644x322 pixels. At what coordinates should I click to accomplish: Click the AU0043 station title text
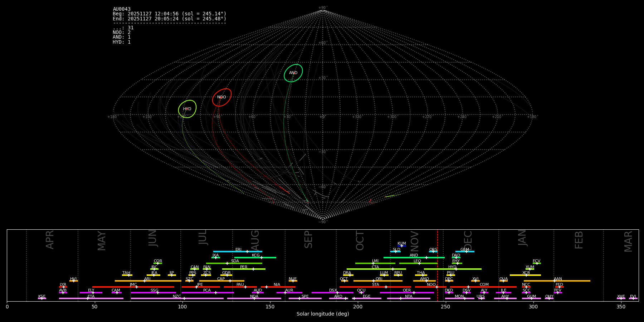pos(122,9)
